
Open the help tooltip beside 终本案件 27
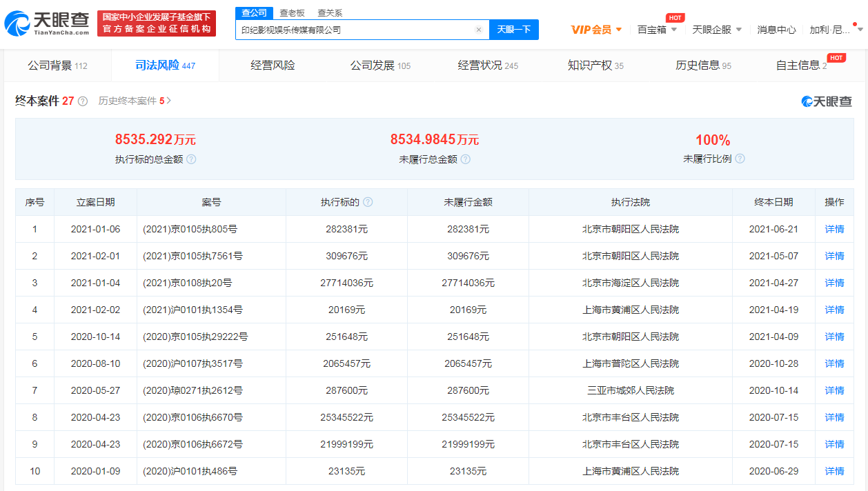82,101
